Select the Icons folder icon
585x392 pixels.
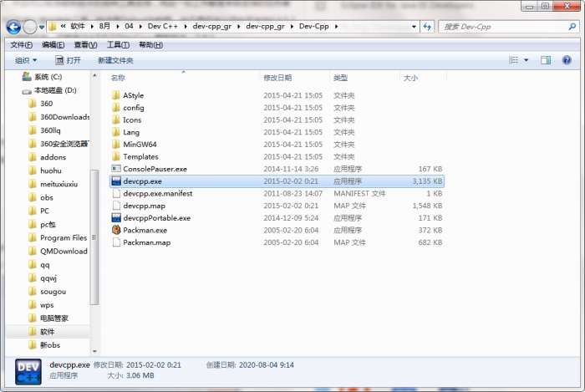tap(116, 120)
